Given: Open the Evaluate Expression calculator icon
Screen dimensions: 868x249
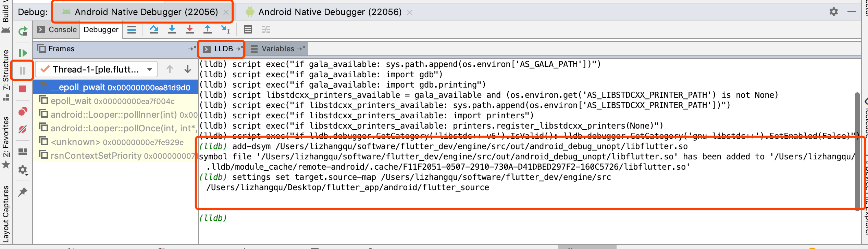Looking at the screenshot, I should (x=248, y=30).
